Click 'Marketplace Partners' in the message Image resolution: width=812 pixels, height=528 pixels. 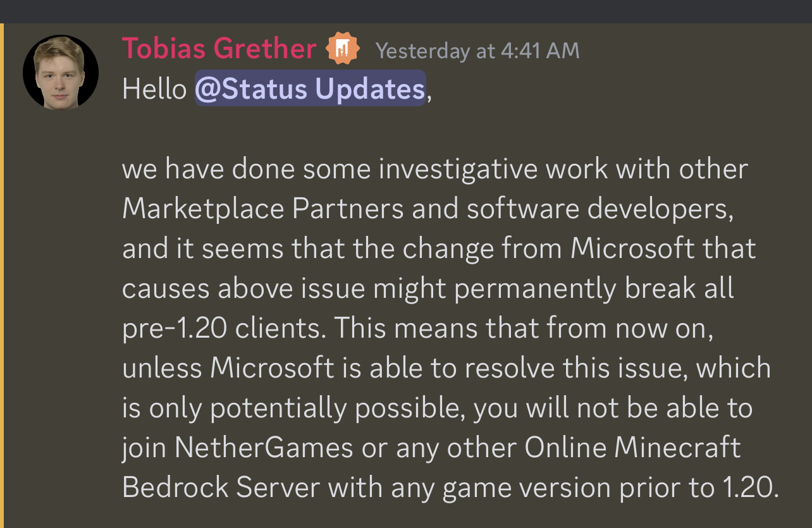point(262,209)
